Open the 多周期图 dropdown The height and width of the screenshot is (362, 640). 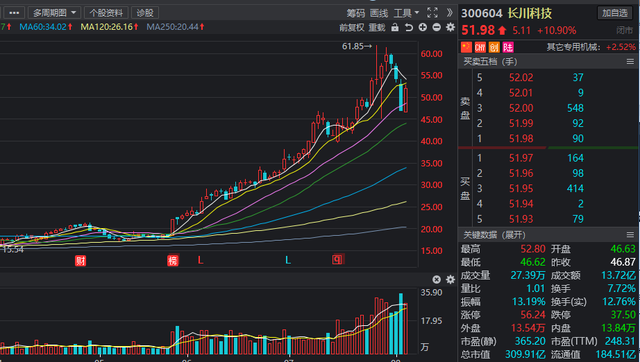click(54, 13)
